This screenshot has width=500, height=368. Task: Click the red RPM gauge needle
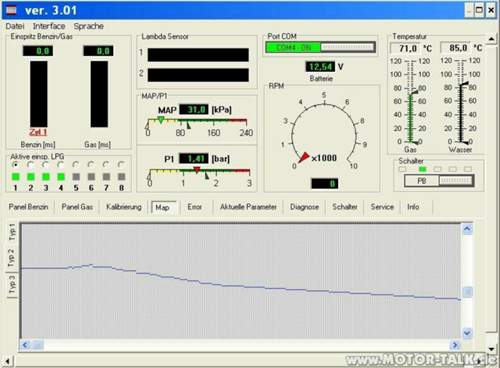303,157
